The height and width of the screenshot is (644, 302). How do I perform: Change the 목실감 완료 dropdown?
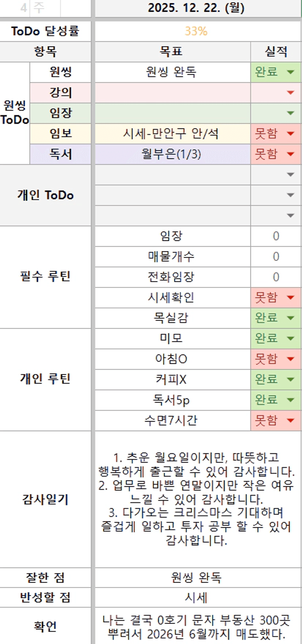[x=291, y=318]
